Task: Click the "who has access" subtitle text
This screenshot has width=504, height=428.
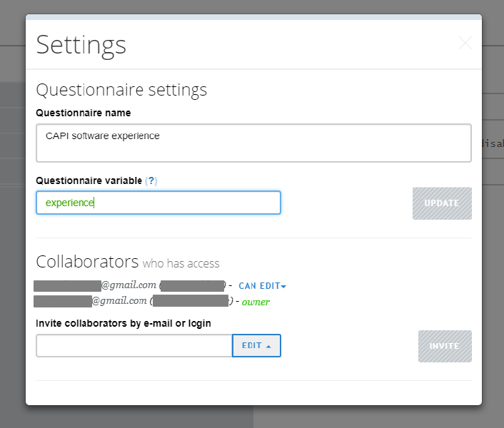Action: click(181, 264)
